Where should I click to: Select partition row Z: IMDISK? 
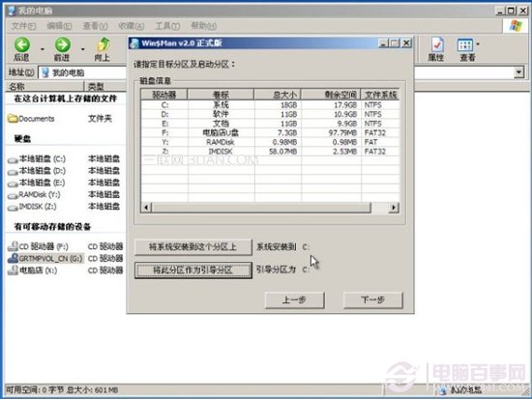click(x=270, y=151)
